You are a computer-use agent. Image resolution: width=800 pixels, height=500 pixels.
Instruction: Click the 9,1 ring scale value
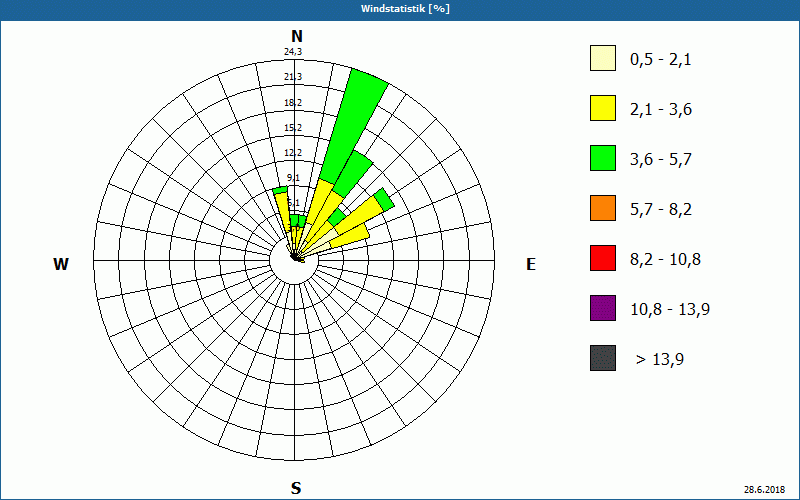[x=293, y=178]
